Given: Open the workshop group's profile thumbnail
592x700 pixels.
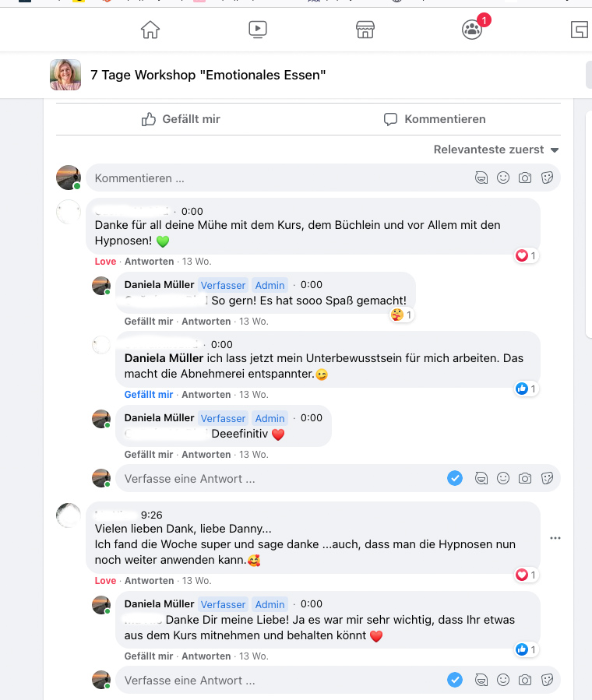Looking at the screenshot, I should pos(65,75).
